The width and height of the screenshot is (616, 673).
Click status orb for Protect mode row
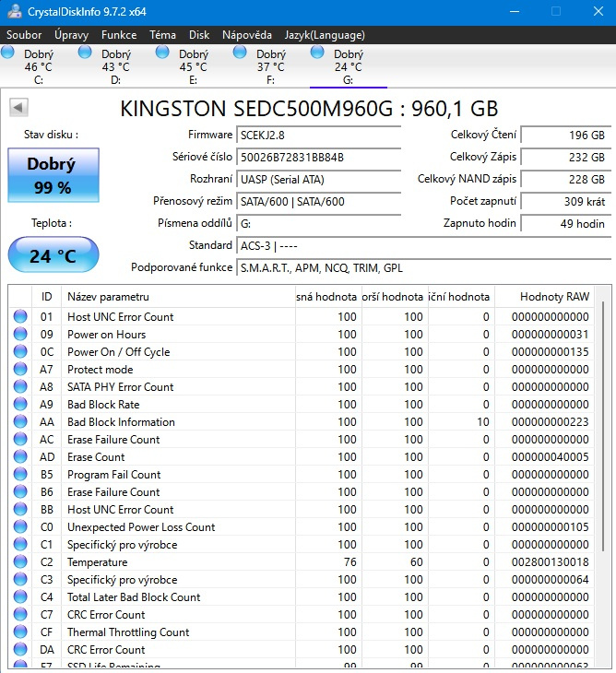point(20,369)
